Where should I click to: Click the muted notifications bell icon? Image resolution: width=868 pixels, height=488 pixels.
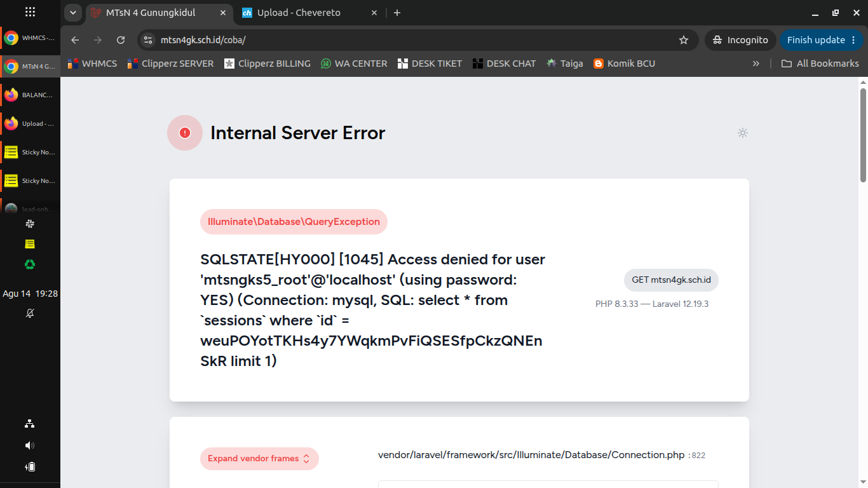pyautogui.click(x=30, y=313)
